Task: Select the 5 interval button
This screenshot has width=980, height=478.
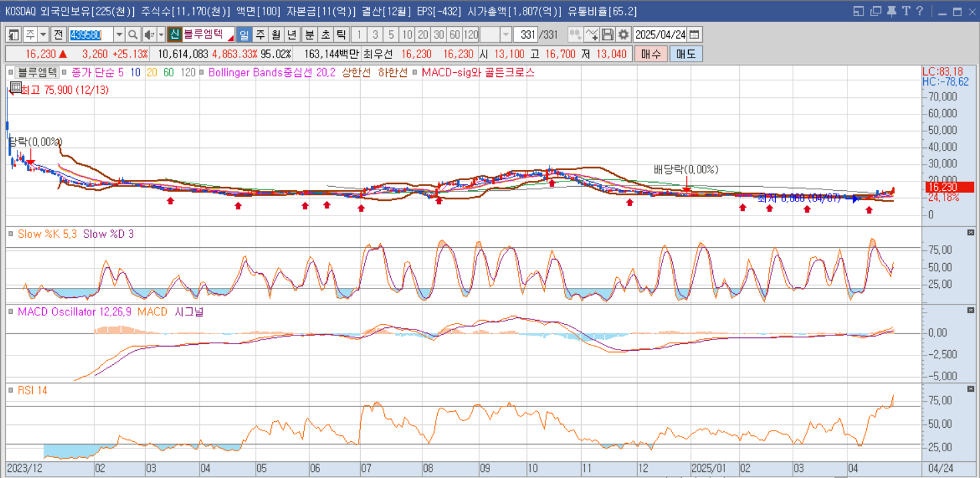Action: pos(391,35)
